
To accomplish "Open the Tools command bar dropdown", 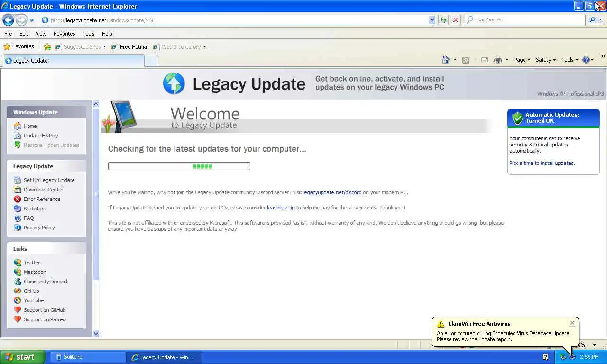I will 570,60.
